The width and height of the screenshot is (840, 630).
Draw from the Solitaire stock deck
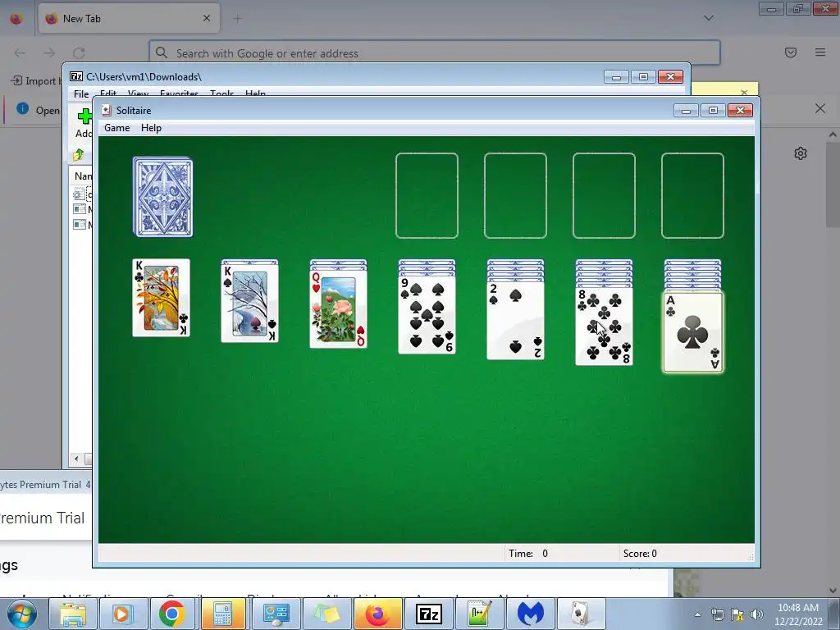tap(163, 197)
